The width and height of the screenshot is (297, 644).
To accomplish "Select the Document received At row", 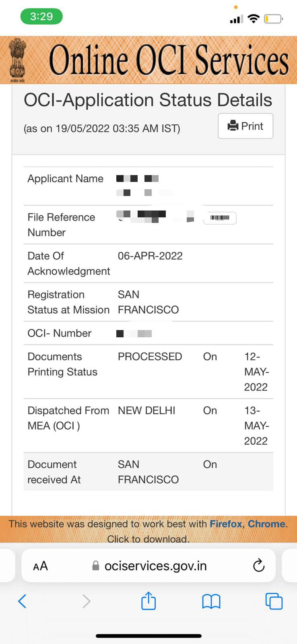I will (x=148, y=472).
